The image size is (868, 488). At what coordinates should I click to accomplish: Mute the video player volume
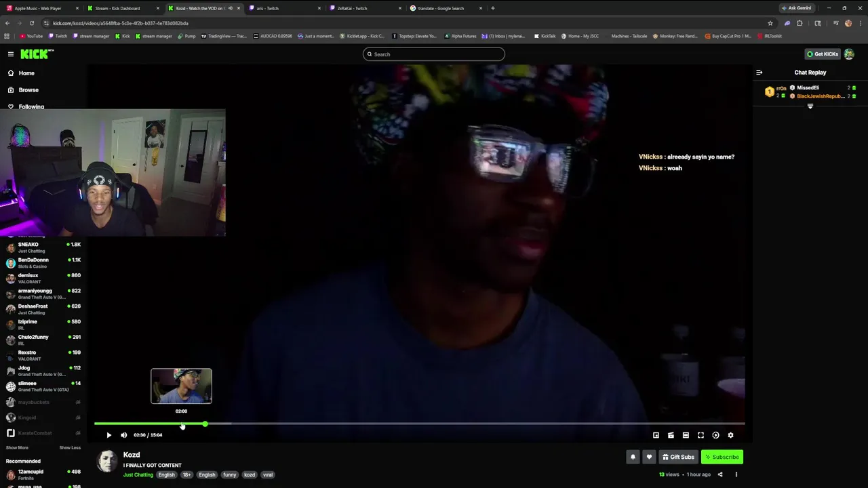(123, 435)
